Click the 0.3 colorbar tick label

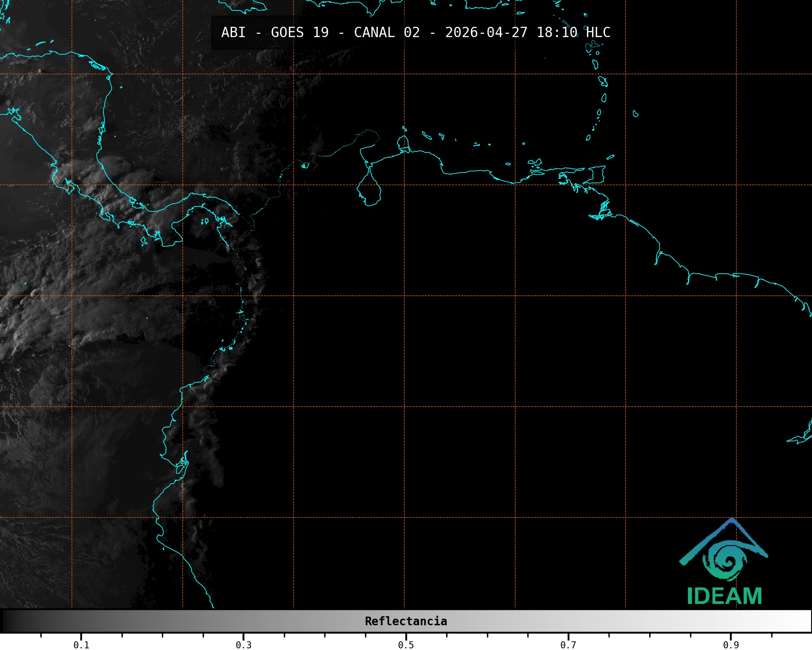(243, 645)
